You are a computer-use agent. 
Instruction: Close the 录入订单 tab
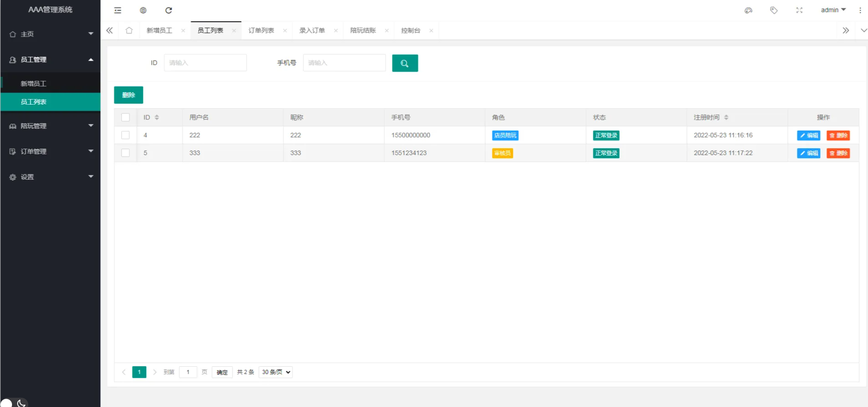tap(336, 31)
